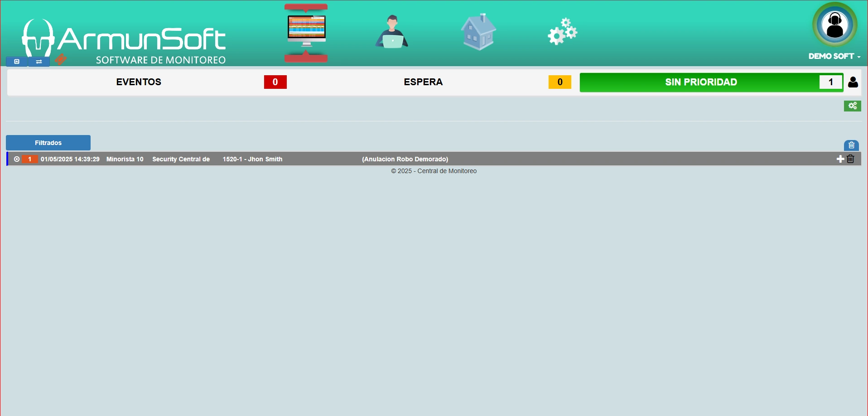Open the monitoring screen icon in header
868x416 pixels.
click(306, 31)
